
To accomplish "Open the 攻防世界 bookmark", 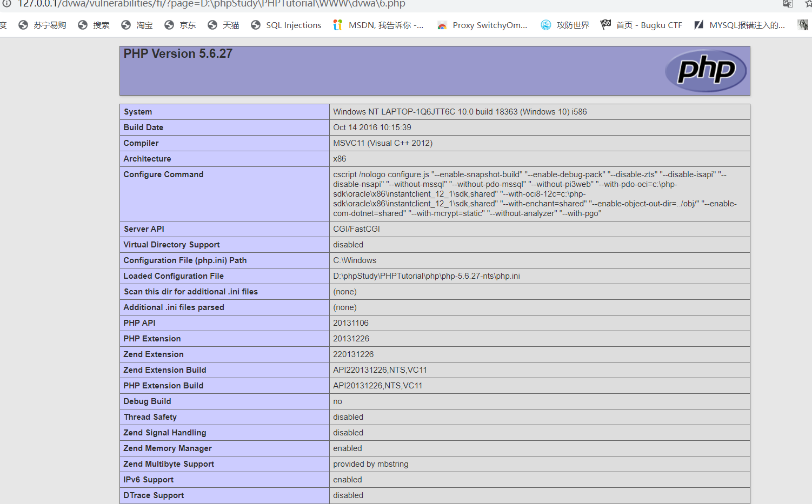I will (x=564, y=25).
